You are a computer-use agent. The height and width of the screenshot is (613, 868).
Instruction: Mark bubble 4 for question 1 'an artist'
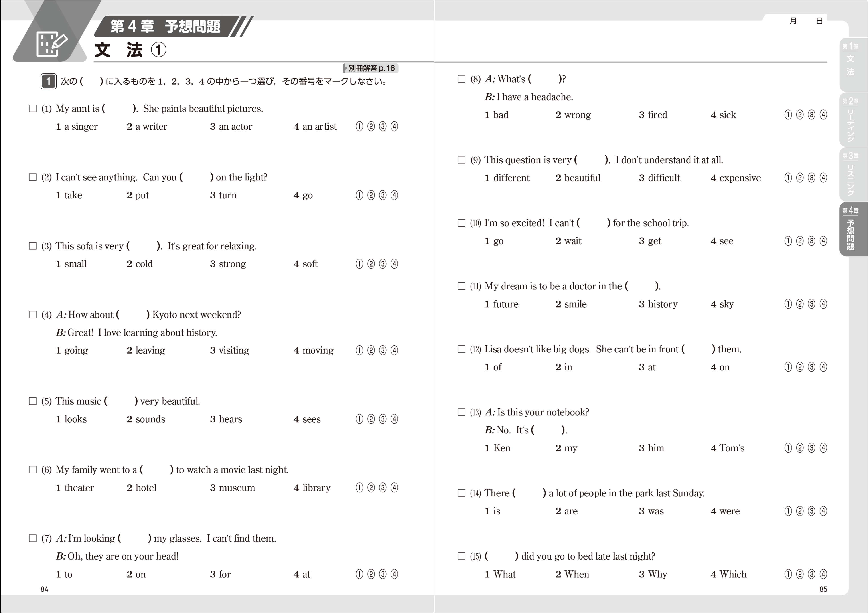[394, 127]
